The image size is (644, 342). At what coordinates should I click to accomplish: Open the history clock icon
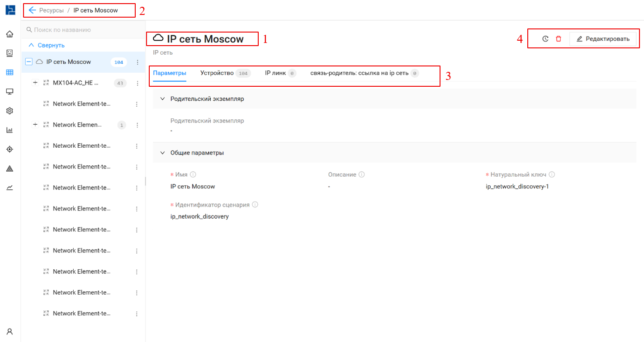tap(545, 39)
